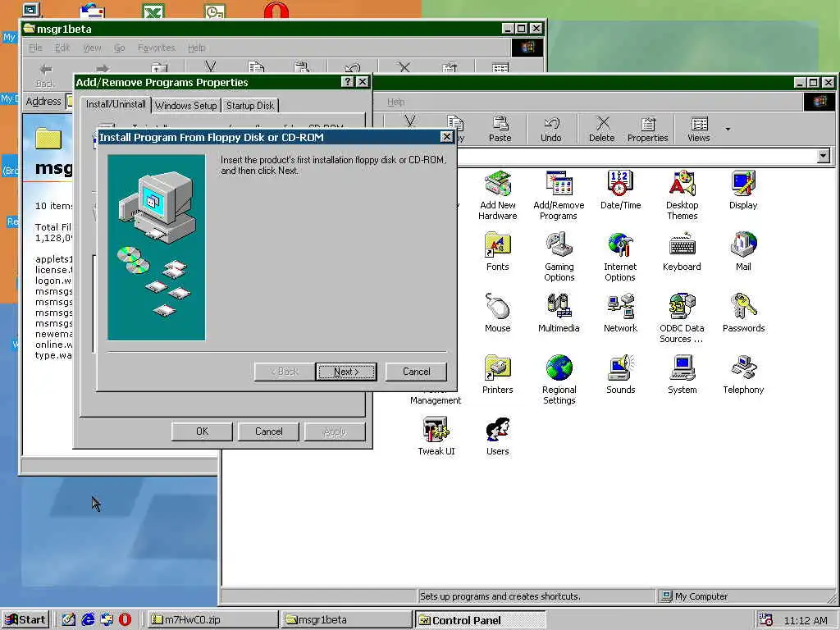Screen dimensions: 840x630
Task: Click the system tray scheduler icon
Action: point(766,620)
